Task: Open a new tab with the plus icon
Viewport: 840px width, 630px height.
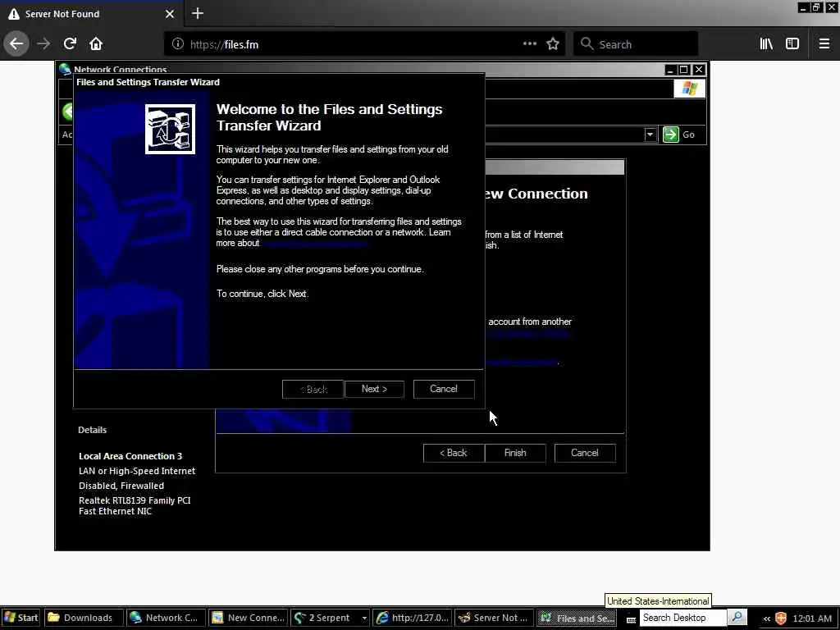Action: [198, 13]
